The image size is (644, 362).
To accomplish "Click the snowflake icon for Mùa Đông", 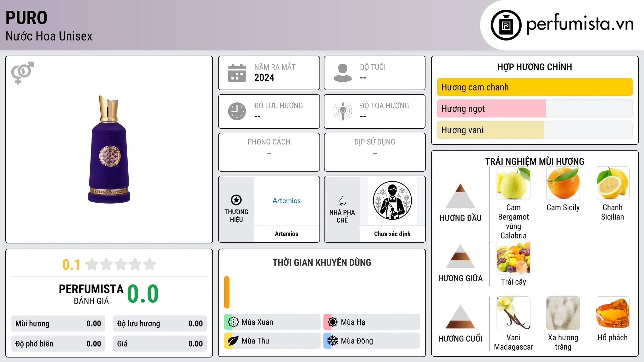I will (x=333, y=341).
